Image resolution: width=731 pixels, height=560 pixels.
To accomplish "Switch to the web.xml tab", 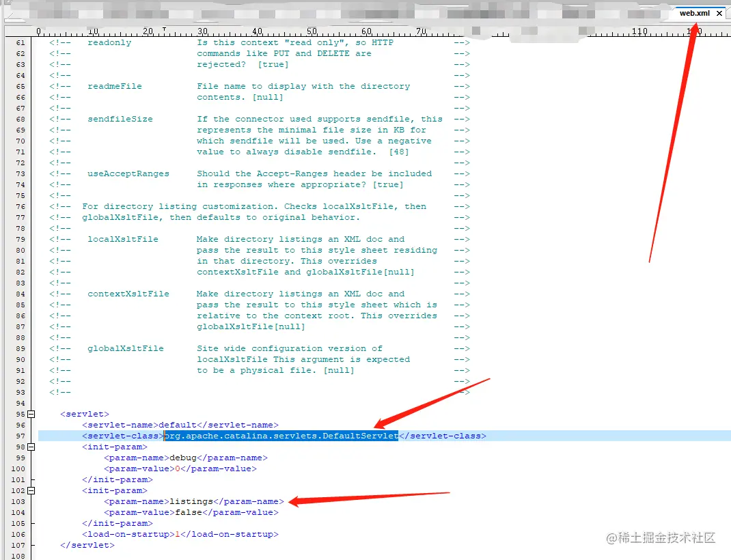I will [x=694, y=13].
